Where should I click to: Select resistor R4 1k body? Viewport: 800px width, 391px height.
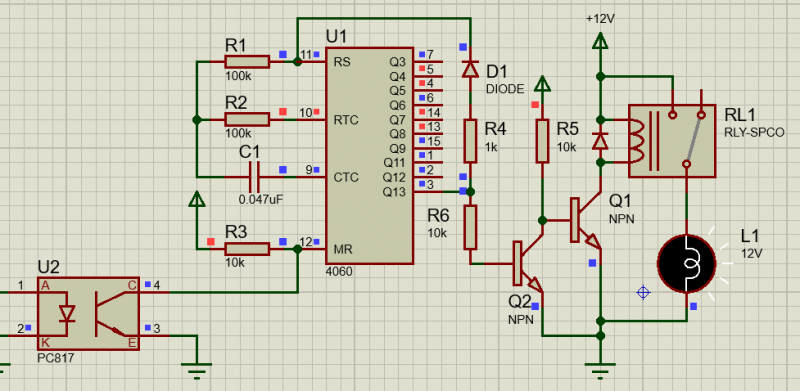[x=470, y=141]
